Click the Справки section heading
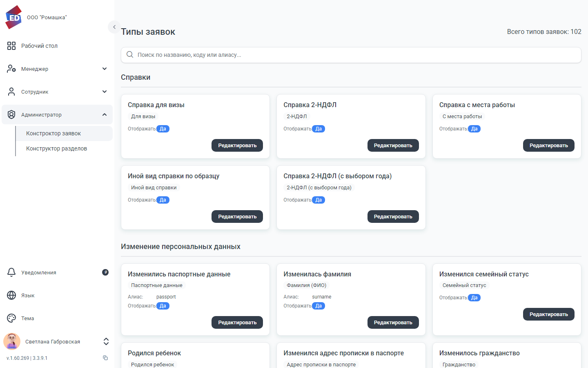This screenshot has width=588, height=368. click(x=136, y=77)
